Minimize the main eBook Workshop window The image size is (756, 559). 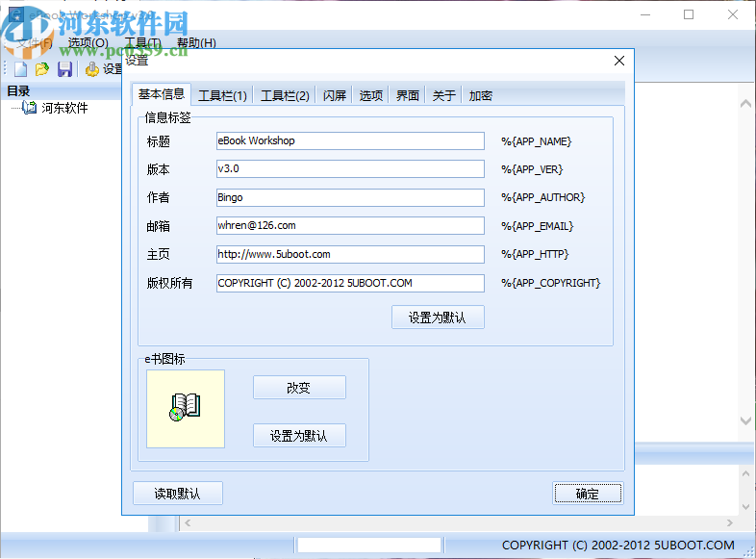tap(645, 15)
